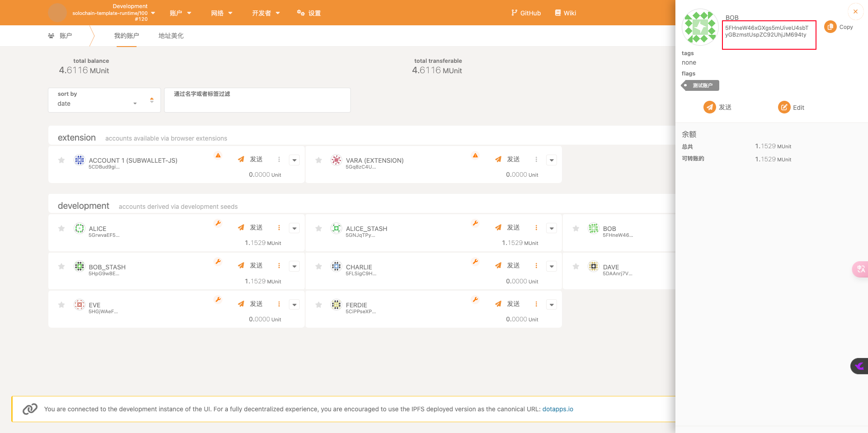Click large BOB identicon in sidebar
Image resolution: width=868 pixels, height=433 pixels.
click(x=700, y=27)
